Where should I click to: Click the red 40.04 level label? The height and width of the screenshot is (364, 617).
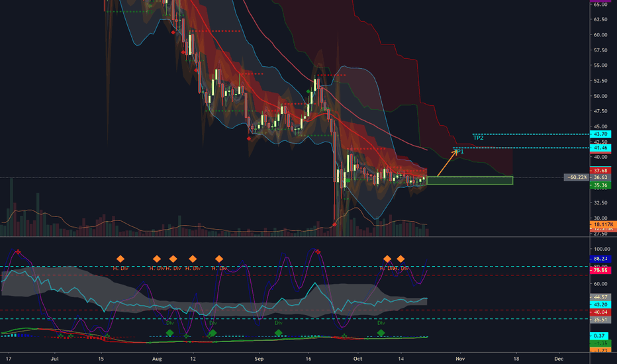(600, 312)
